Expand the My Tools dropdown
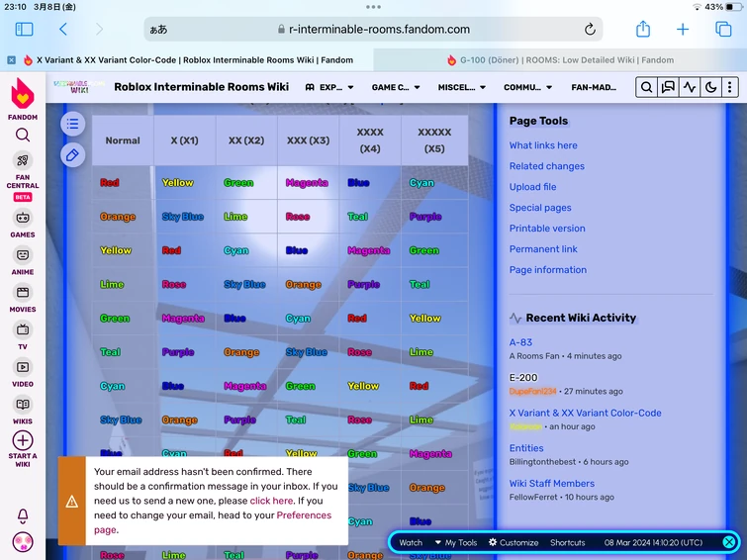The width and height of the screenshot is (747, 560). tap(456, 542)
